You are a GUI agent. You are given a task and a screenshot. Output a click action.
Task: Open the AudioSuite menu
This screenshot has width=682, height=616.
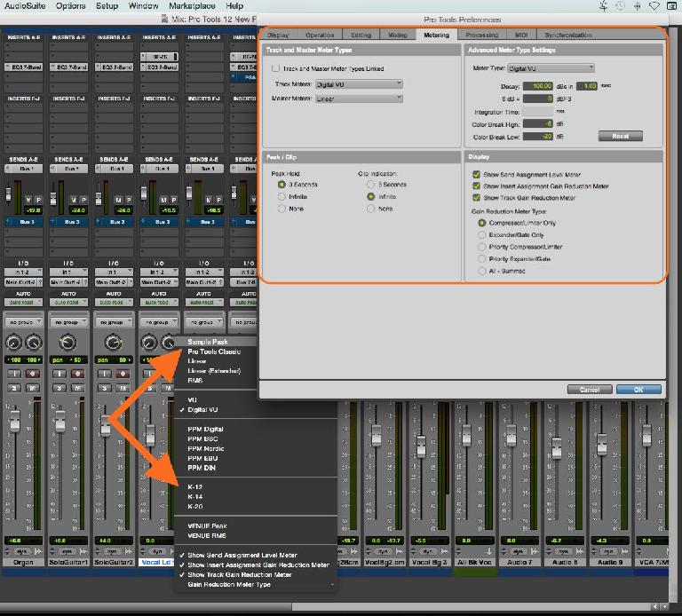point(25,5)
